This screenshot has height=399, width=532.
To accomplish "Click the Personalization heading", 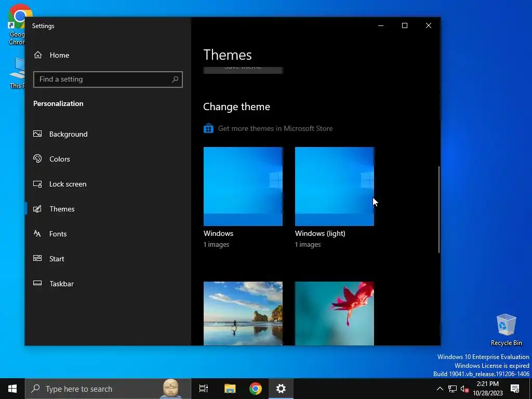I will (x=58, y=103).
